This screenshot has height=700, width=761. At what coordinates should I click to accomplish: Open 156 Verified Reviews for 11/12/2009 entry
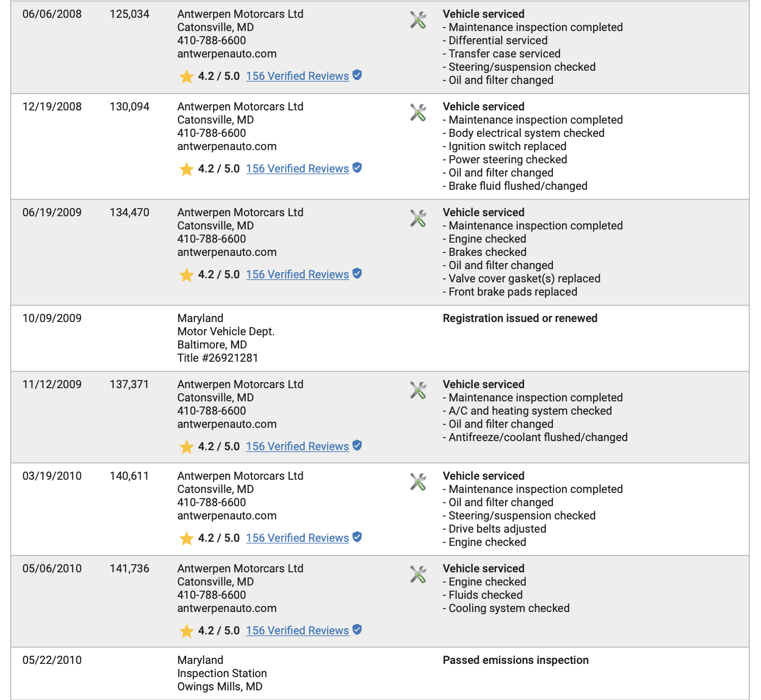point(298,447)
